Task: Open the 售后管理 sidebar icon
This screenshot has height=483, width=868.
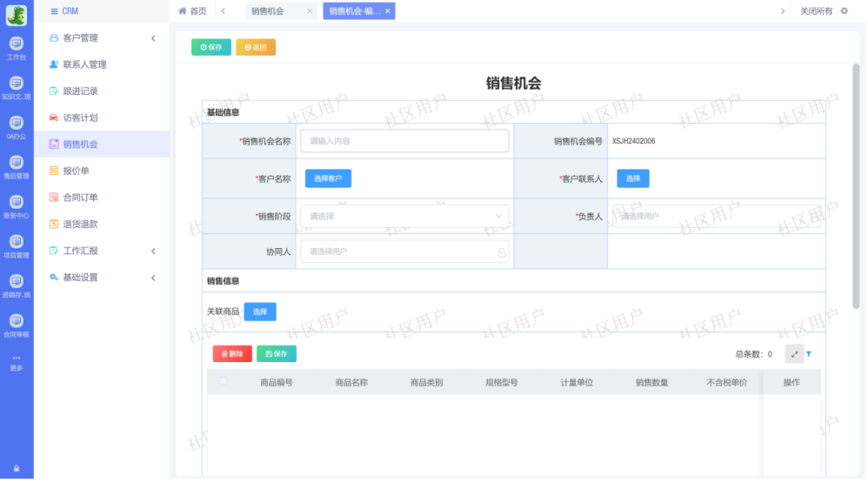Action: click(16, 165)
